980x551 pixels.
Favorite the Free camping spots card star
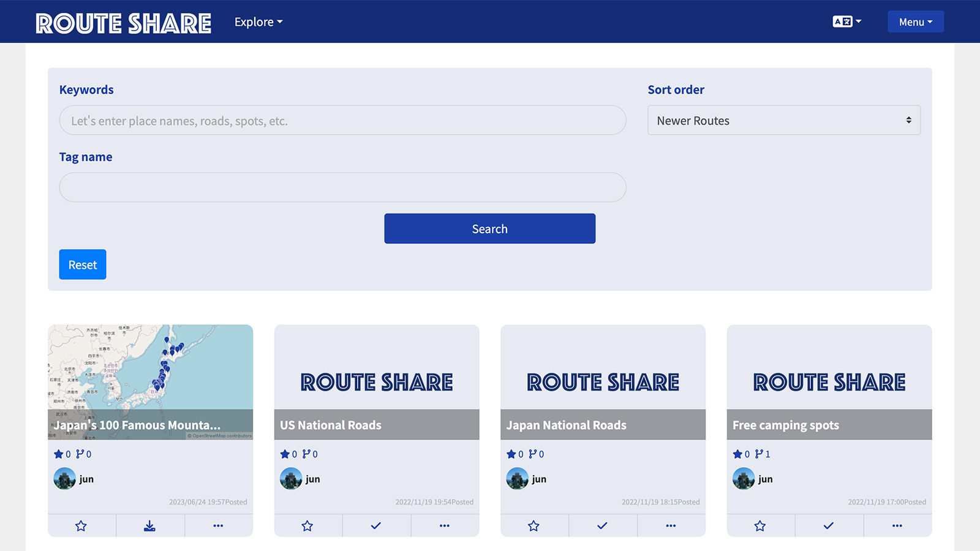pyautogui.click(x=760, y=526)
